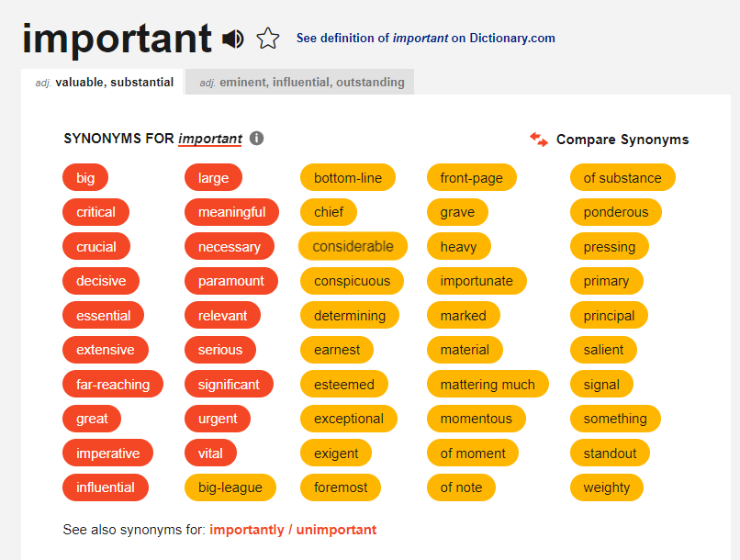Select the paramount synonym pill
Viewport: 740px width, 560px height.
[231, 281]
